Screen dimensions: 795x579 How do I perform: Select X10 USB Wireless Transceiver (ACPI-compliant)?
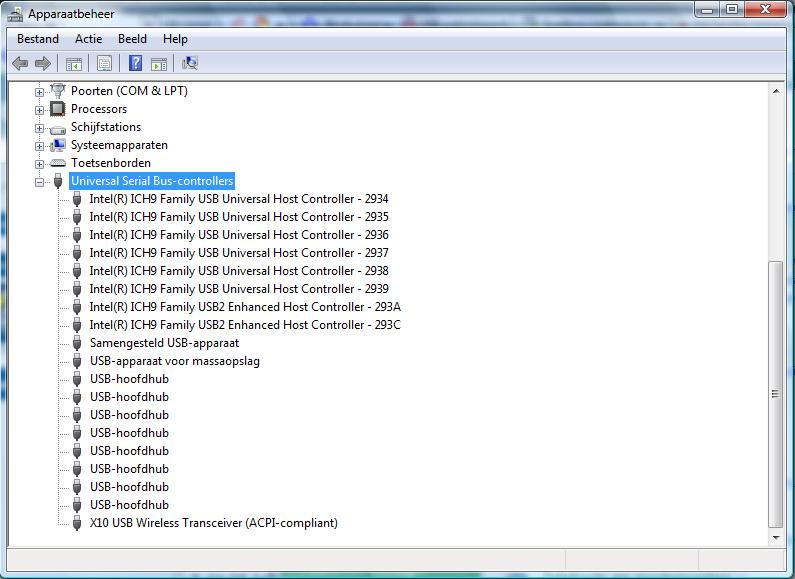[x=213, y=523]
